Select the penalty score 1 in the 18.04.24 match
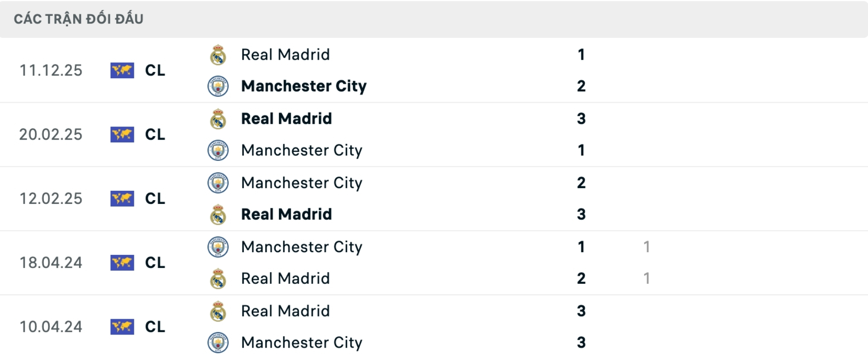This screenshot has height=358, width=868. (647, 247)
